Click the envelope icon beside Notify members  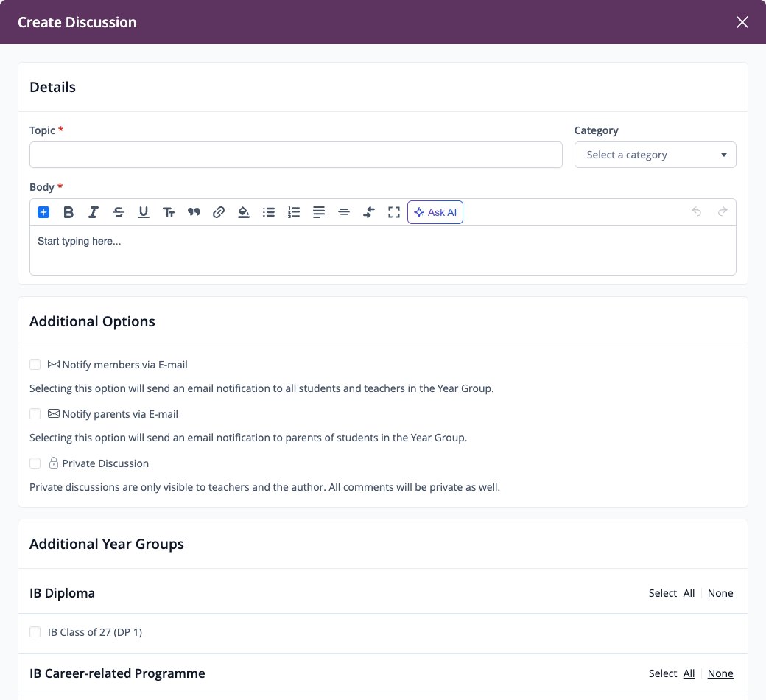point(54,364)
